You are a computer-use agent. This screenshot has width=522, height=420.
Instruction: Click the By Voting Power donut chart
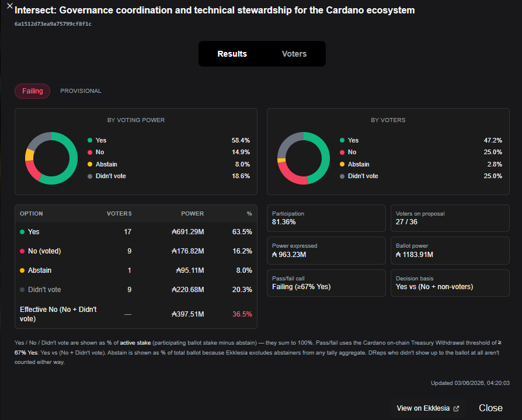pos(51,158)
